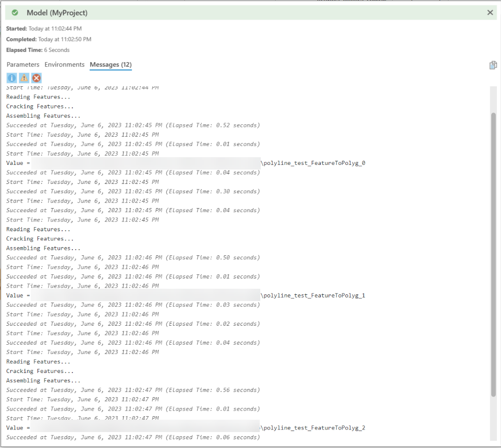The image size is (501, 448).
Task: Select the error messages filter icon
Action: 36,78
